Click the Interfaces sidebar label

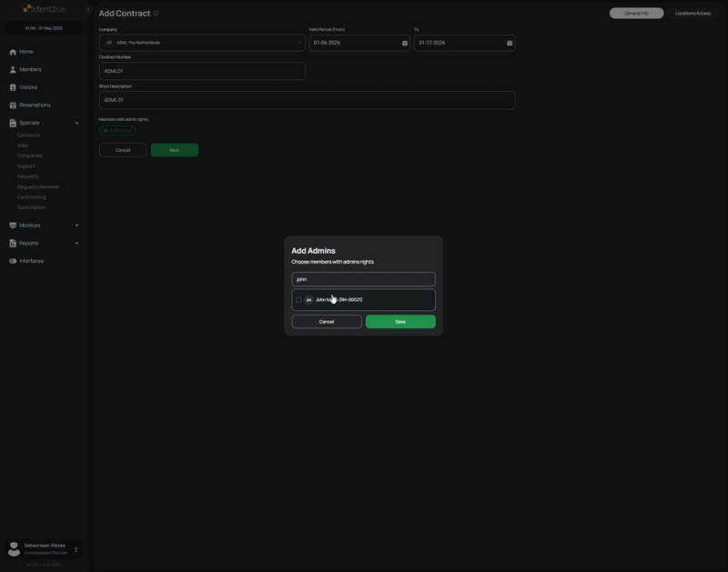(x=31, y=261)
